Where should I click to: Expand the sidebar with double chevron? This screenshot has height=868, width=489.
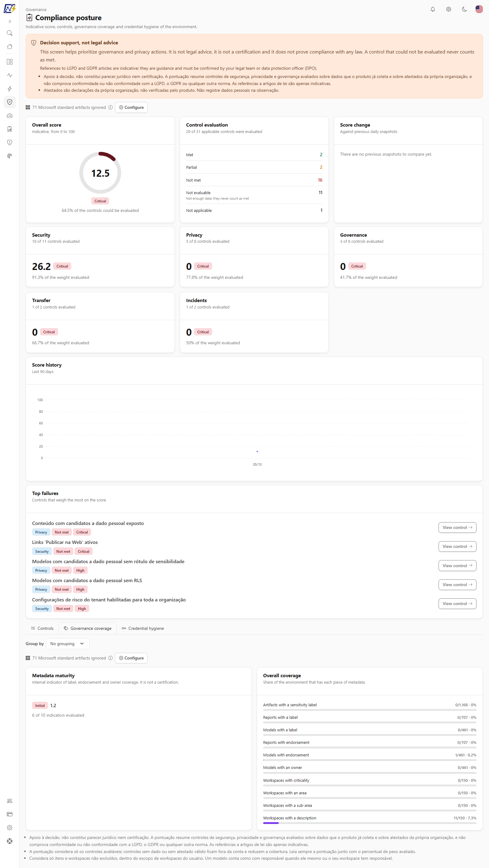(9, 22)
